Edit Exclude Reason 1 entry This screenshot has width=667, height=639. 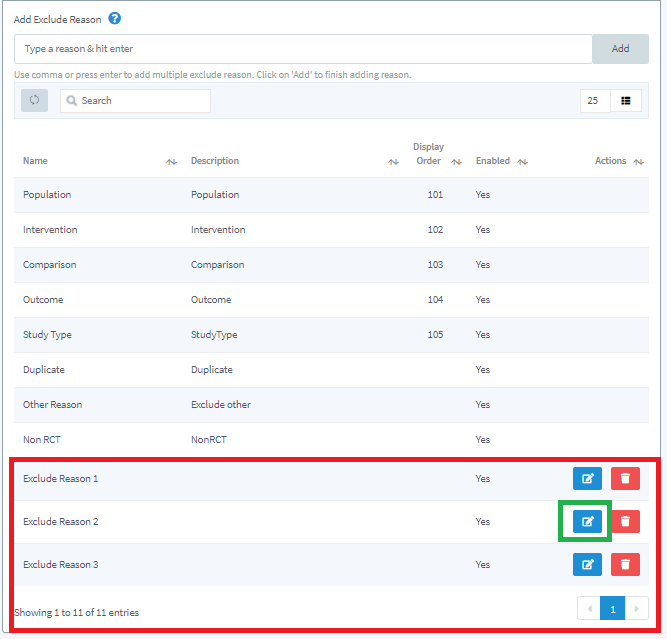pos(587,479)
